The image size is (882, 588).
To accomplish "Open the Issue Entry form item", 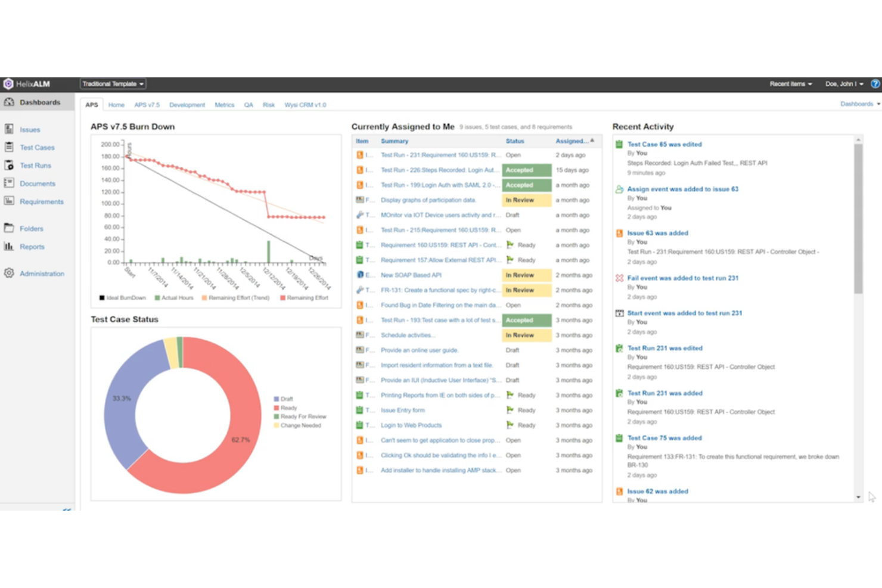I will [x=403, y=410].
